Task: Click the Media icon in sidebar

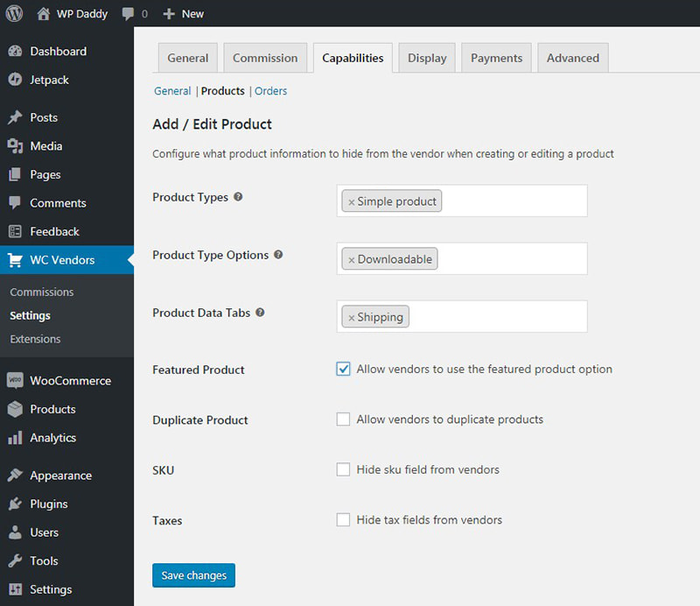Action: pyautogui.click(x=15, y=146)
